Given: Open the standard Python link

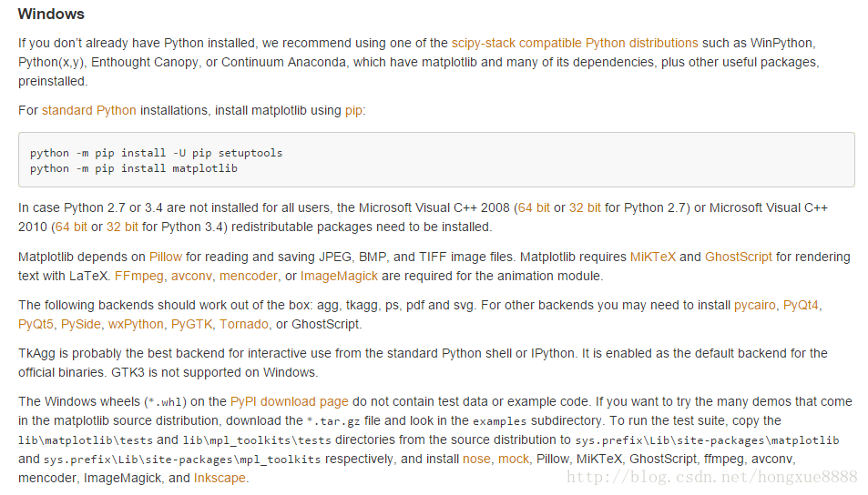Looking at the screenshot, I should coord(89,111).
